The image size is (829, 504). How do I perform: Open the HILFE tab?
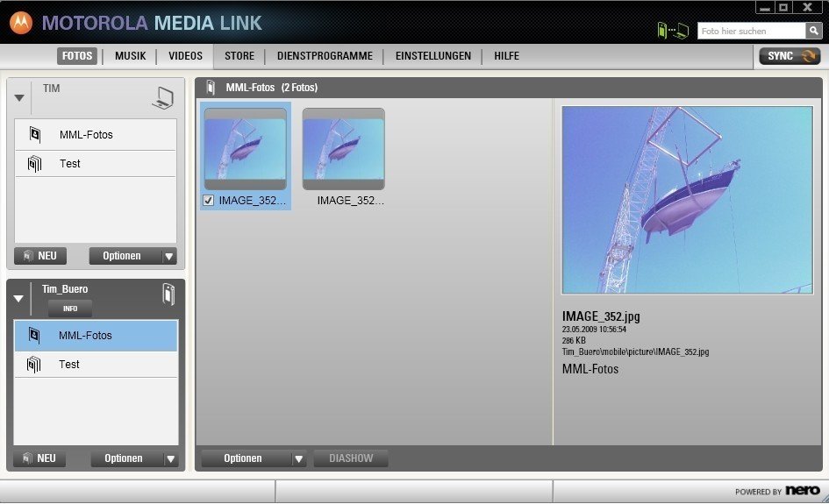pyautogui.click(x=506, y=56)
